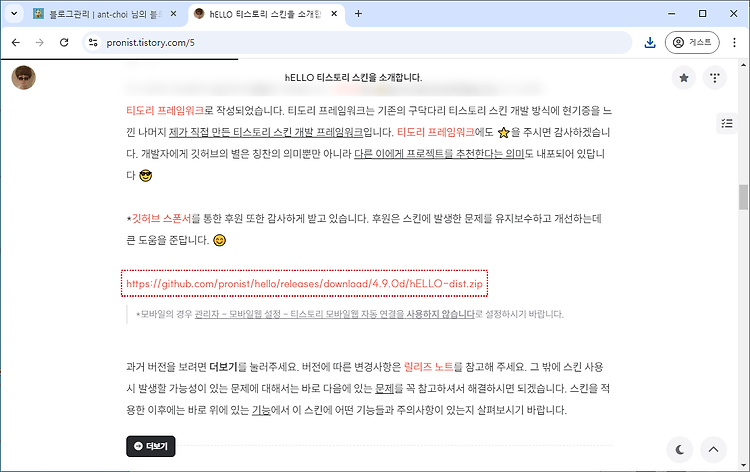Click the yellow star emoji in the paragraph

503,132
